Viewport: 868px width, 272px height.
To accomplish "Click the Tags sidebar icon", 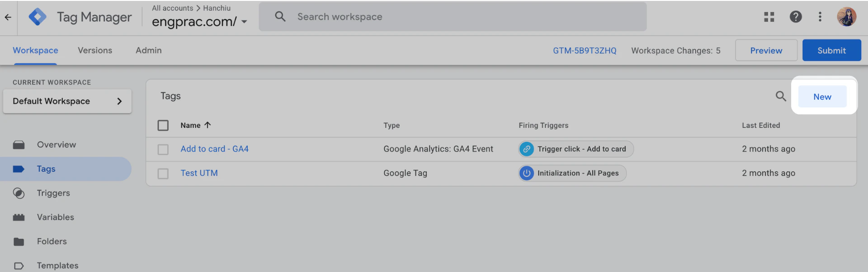I will [19, 169].
